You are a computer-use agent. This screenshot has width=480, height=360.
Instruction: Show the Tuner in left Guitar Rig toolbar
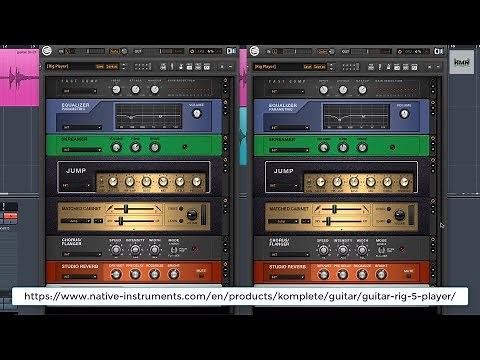pos(172,67)
